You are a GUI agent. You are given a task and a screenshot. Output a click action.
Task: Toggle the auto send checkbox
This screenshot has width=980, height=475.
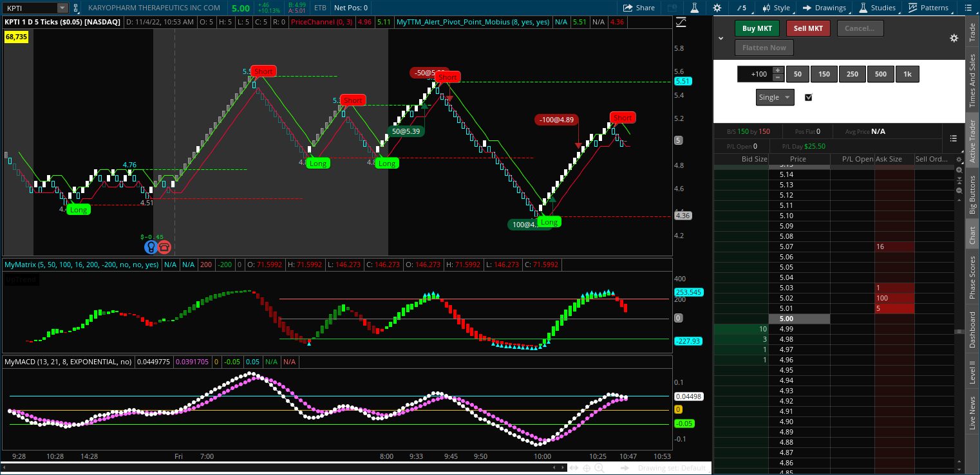click(809, 97)
